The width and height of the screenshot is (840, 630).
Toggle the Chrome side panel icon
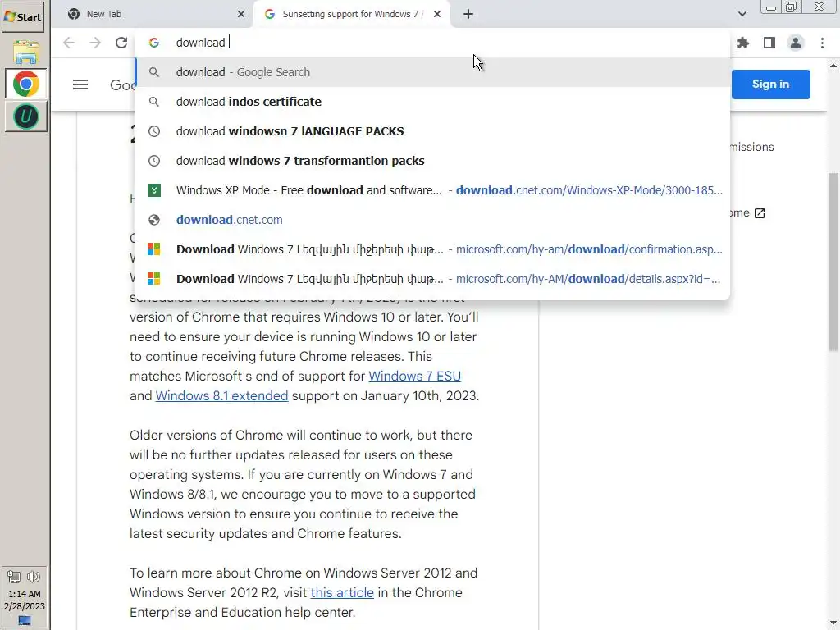pos(769,43)
